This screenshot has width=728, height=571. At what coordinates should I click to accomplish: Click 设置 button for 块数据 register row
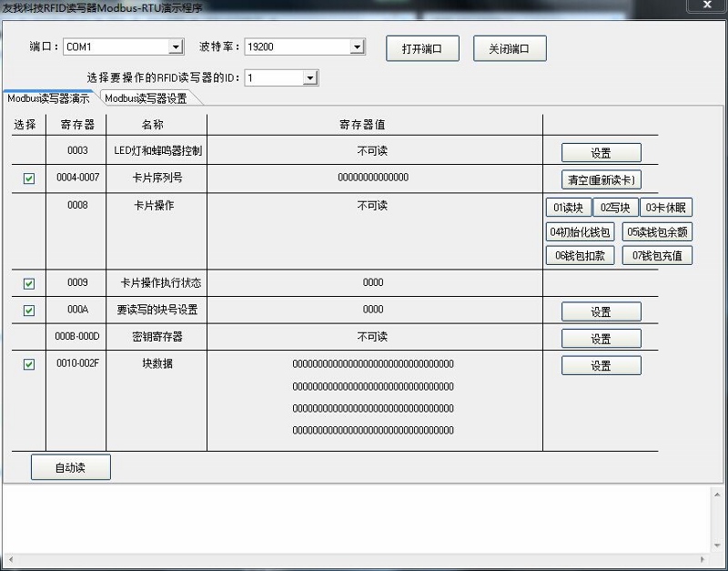pos(601,365)
